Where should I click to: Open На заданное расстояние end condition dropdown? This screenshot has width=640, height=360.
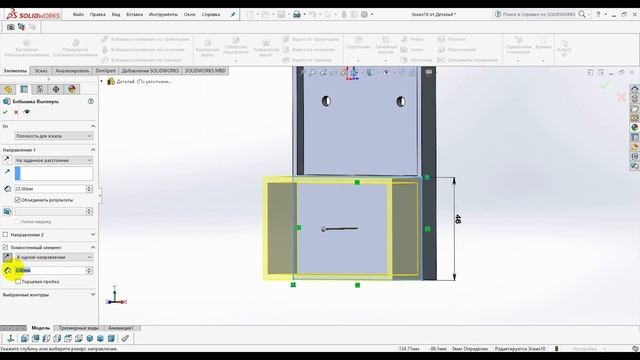point(54,160)
